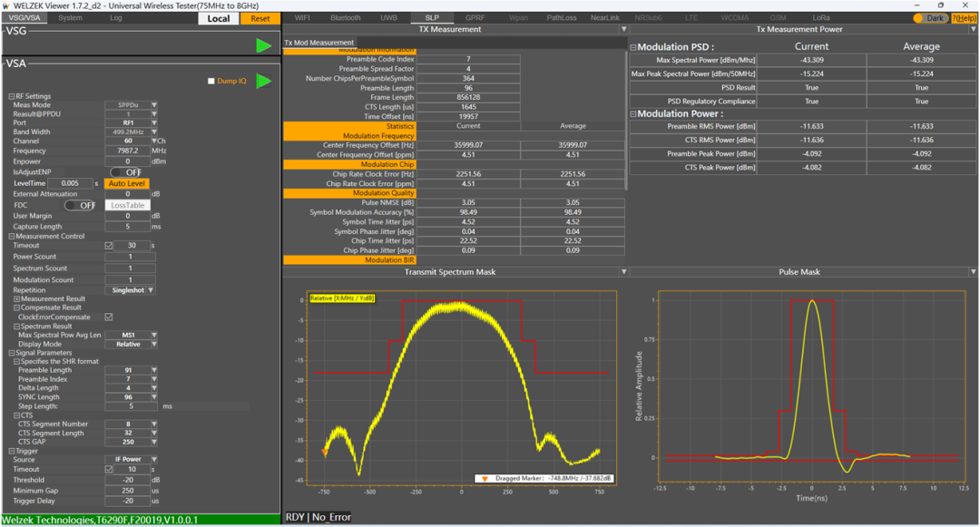Open the Pulse Mask panel dropdown arrow
The height and width of the screenshot is (527, 980).
(x=973, y=271)
